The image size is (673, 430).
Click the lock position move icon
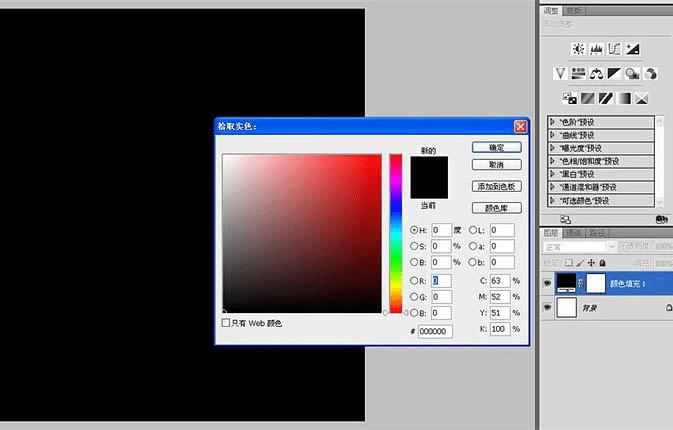tap(591, 263)
